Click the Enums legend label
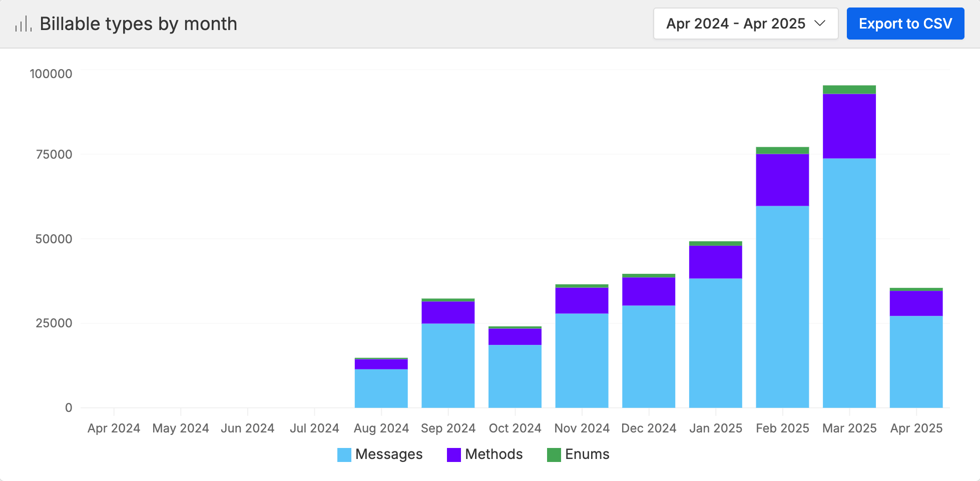This screenshot has width=980, height=481. (587, 454)
